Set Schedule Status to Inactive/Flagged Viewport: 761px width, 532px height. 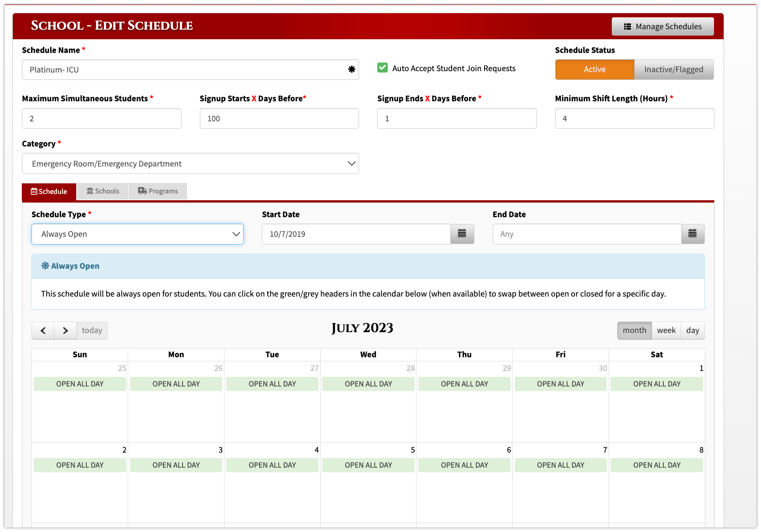pos(674,69)
